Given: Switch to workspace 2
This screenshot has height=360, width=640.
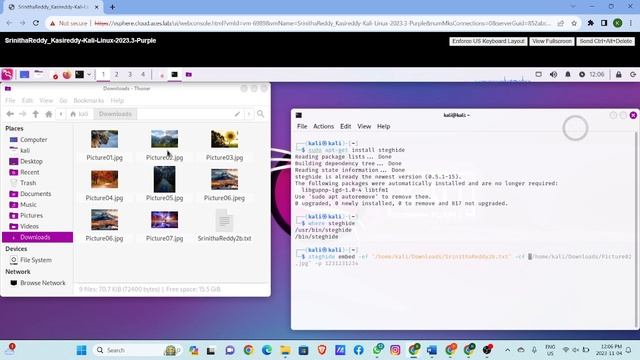Looking at the screenshot, I should coord(116,74).
